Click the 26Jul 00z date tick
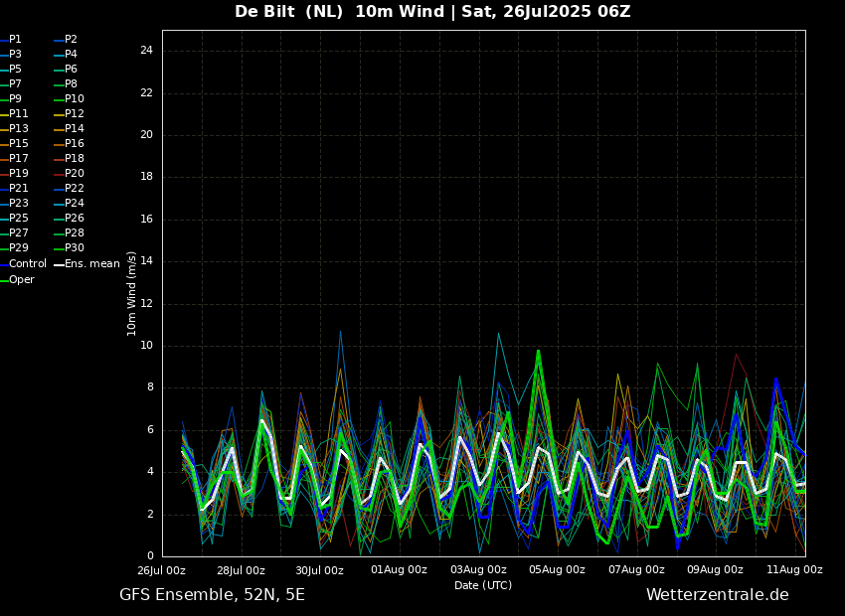845x616 pixels. 161,570
